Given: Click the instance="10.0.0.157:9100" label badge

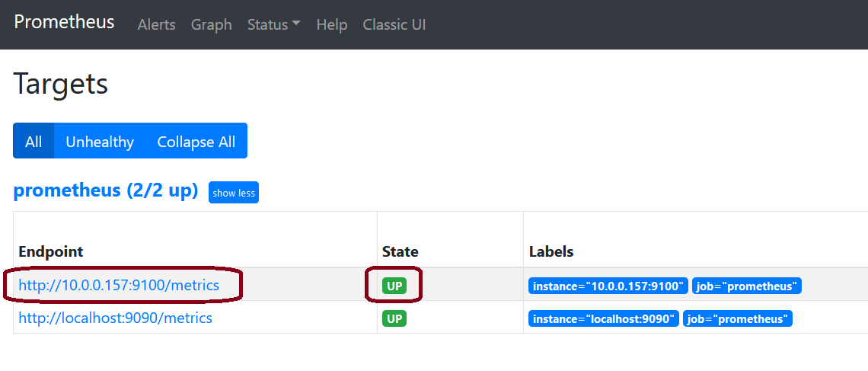Looking at the screenshot, I should [608, 286].
